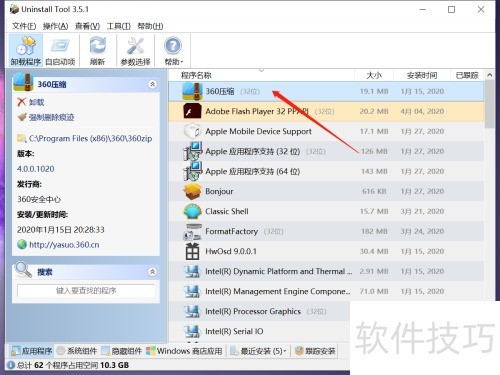Open the 自启动项 startup items view
The image size is (500, 375).
click(60, 50)
